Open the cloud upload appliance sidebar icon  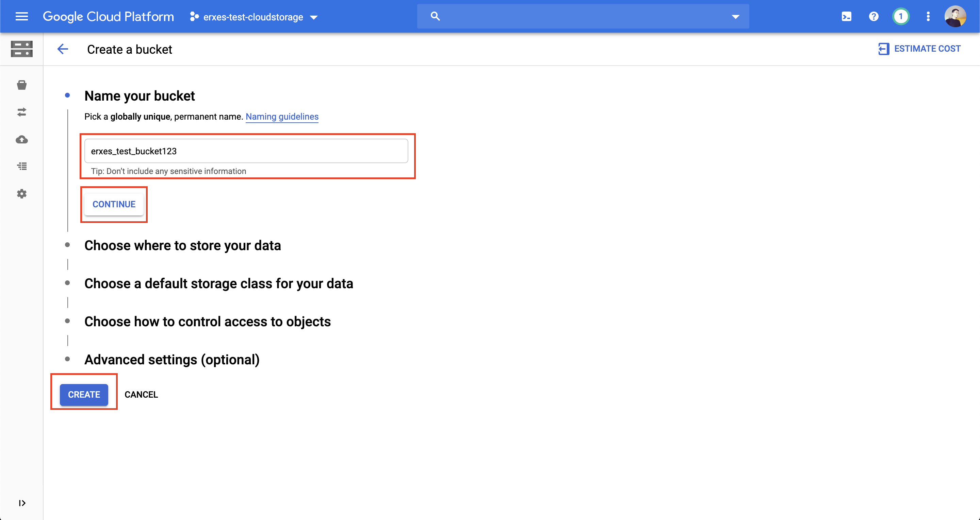coord(22,139)
